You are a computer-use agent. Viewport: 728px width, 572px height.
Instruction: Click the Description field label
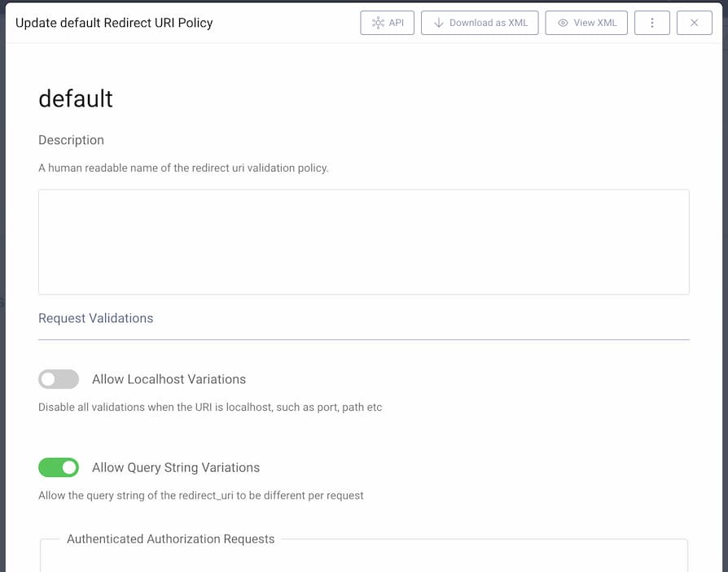pos(71,140)
